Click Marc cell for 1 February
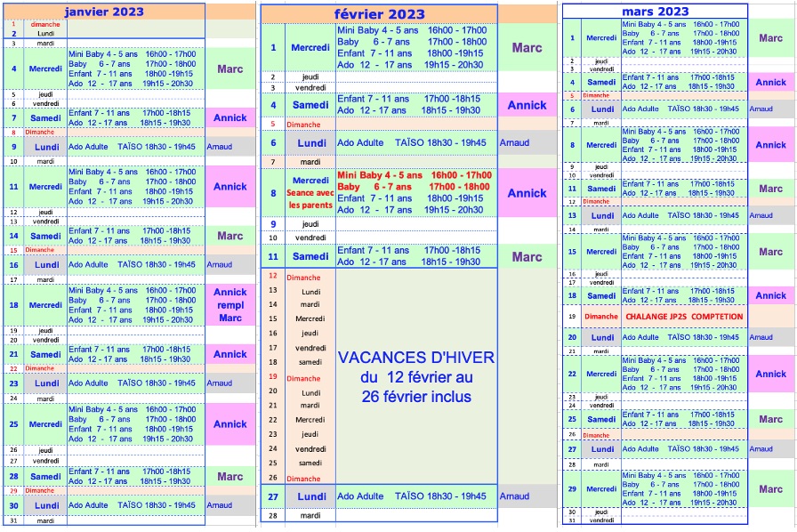Viewport: 797px width, 532px height. 527,48
